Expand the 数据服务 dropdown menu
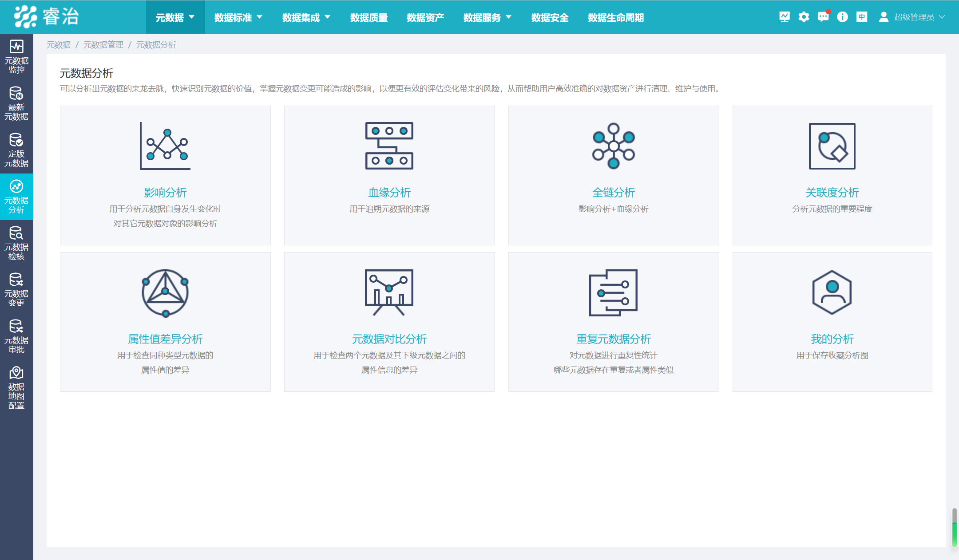Image resolution: width=959 pixels, height=560 pixels. click(487, 17)
